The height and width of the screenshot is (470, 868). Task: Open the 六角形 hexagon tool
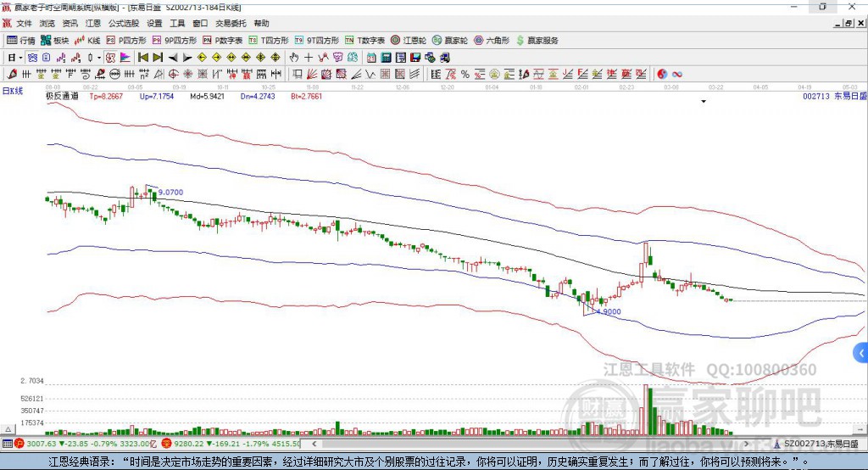pos(492,41)
